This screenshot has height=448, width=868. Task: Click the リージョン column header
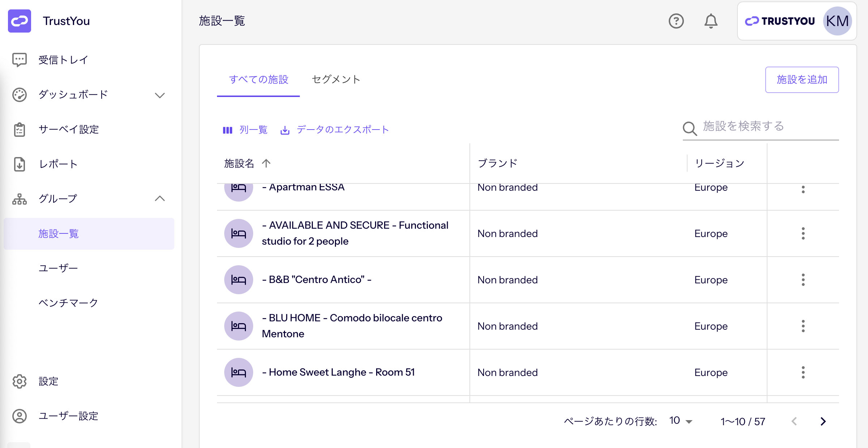(720, 163)
